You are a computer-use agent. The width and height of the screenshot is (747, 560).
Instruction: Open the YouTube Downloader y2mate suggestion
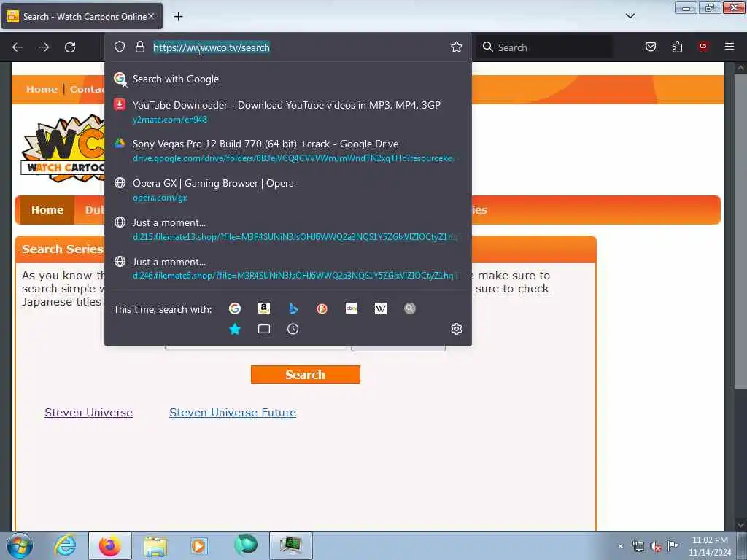[287, 112]
